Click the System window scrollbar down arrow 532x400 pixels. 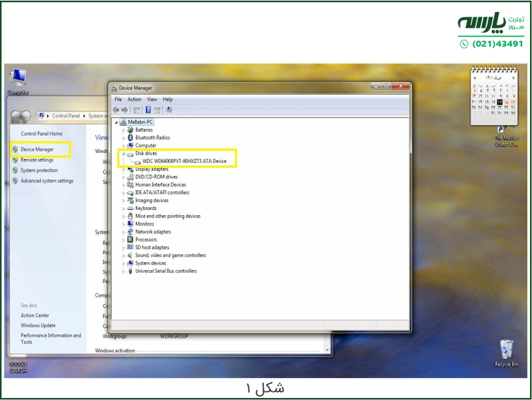point(327,351)
